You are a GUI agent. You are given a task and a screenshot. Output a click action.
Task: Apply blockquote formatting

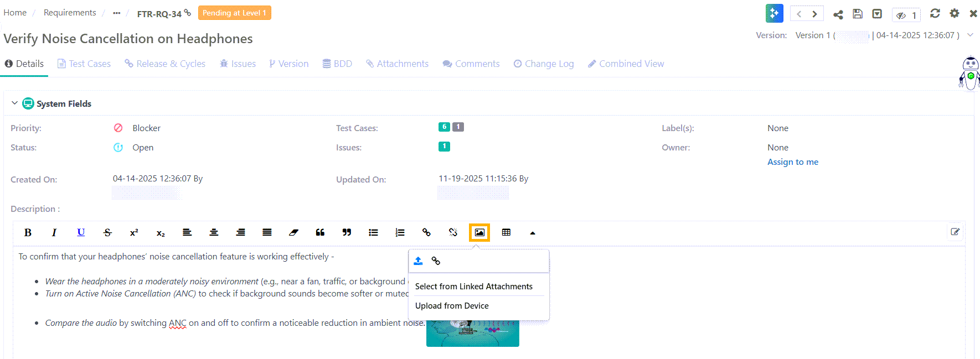click(320, 232)
